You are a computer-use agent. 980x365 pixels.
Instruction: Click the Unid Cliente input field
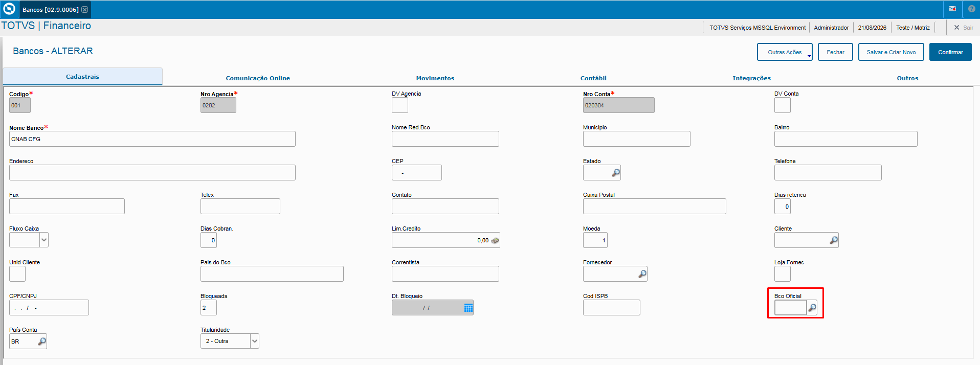pos(17,274)
